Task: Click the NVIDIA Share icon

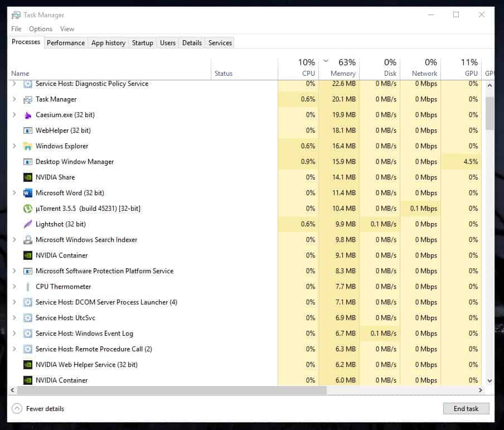Action: click(x=28, y=177)
